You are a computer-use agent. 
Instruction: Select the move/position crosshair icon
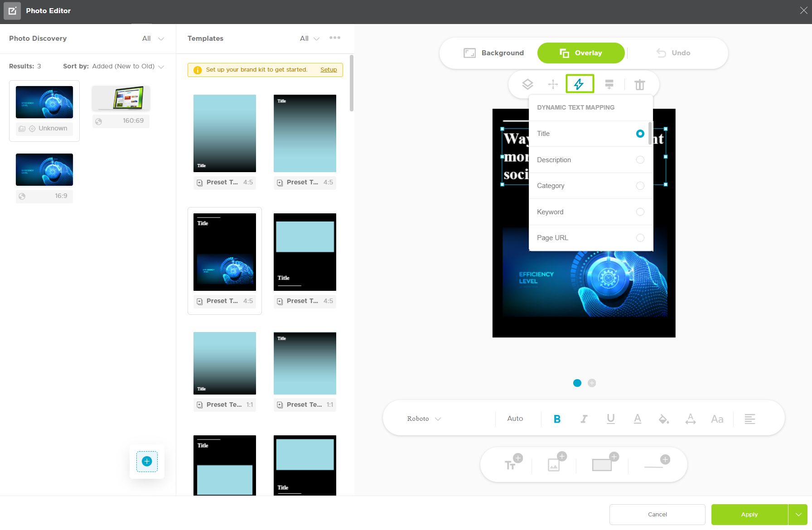pos(553,84)
